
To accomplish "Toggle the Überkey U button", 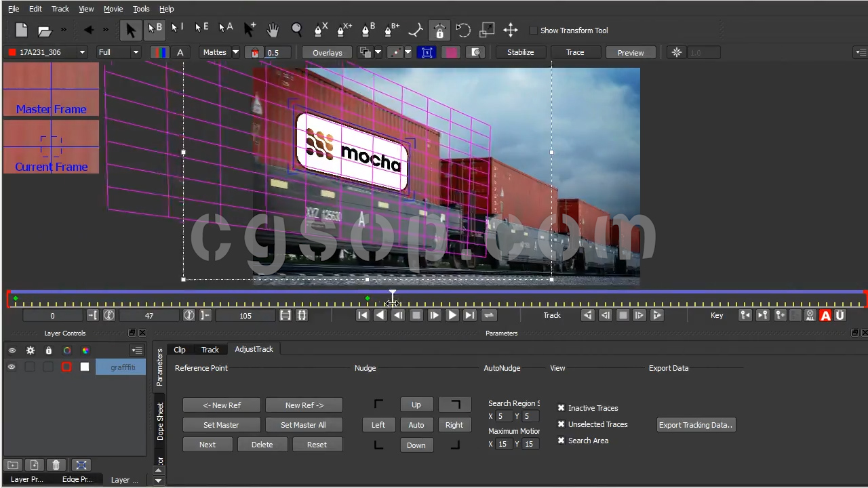I will (840, 315).
